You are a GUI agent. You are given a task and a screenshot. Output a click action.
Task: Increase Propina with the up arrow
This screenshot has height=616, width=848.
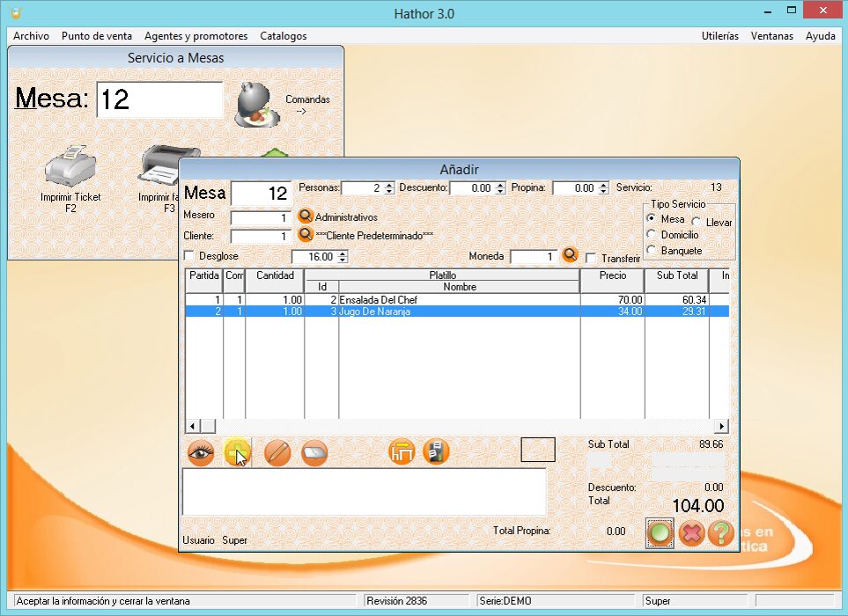pos(604,185)
